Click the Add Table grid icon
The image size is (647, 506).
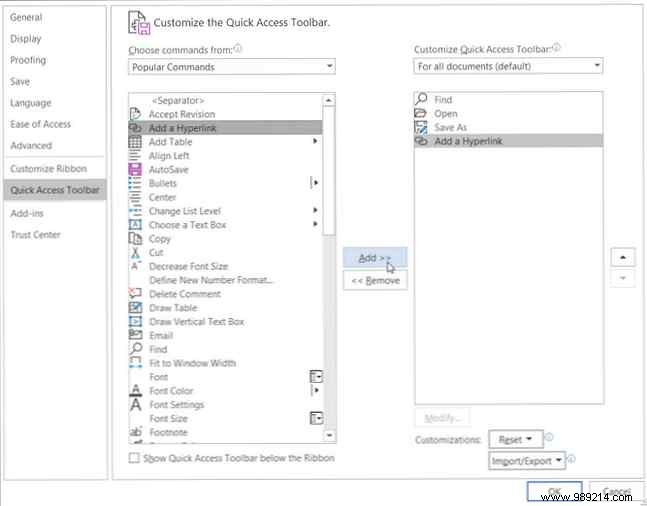coord(135,142)
